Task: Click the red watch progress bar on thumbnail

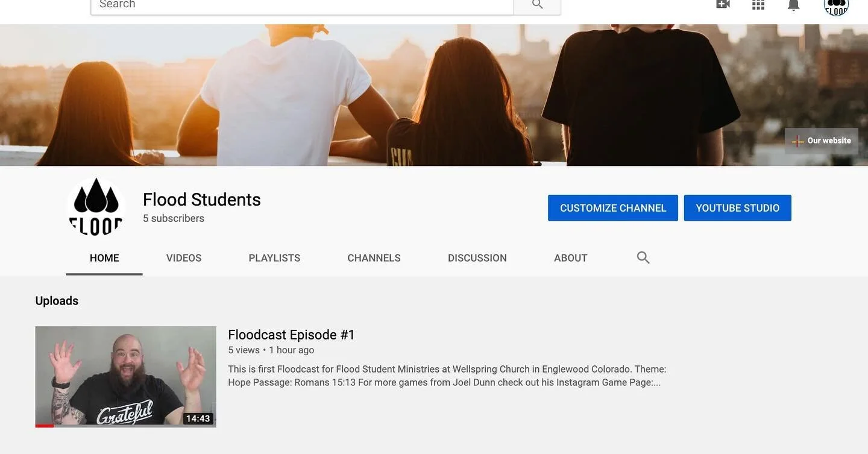Action: coord(45,426)
